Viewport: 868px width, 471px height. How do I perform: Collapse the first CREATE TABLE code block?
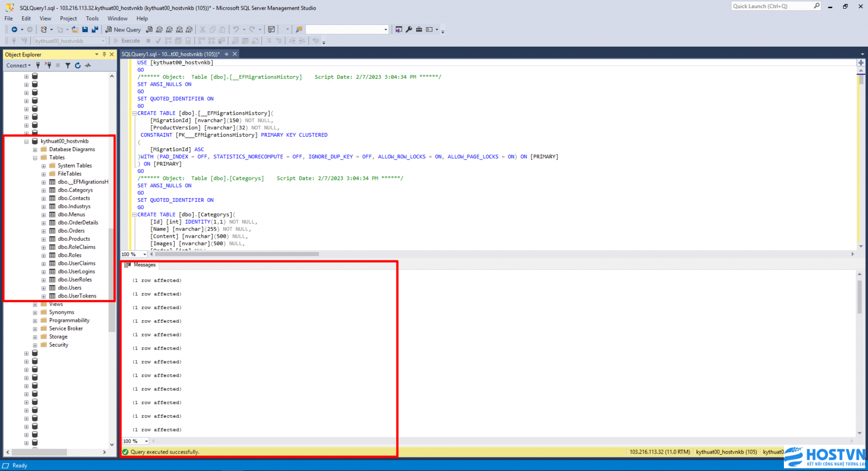[x=135, y=113]
